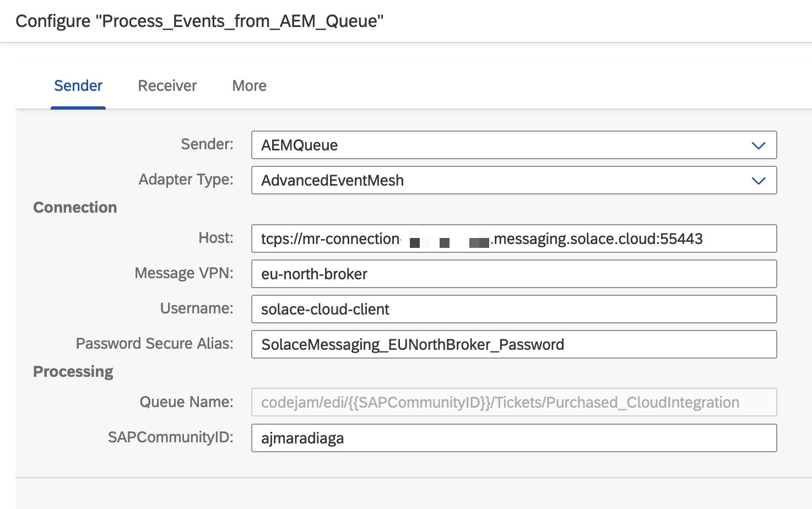Expand the Adapter Type dropdown arrow

(759, 181)
